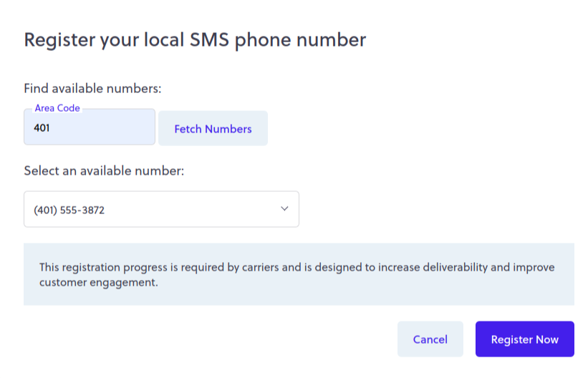588x378 pixels.
Task: Click the Area Code input field
Action: click(89, 128)
